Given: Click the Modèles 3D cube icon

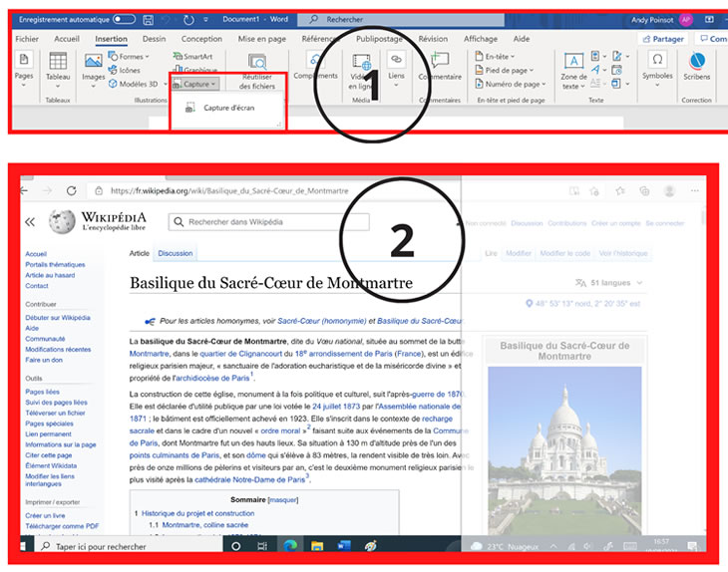Looking at the screenshot, I should click(x=113, y=84).
